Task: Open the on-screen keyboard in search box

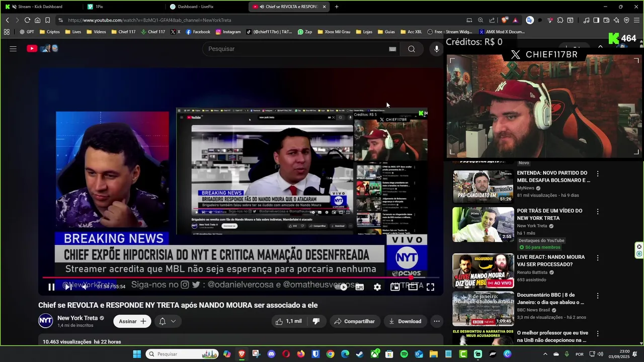Action: coord(392,49)
